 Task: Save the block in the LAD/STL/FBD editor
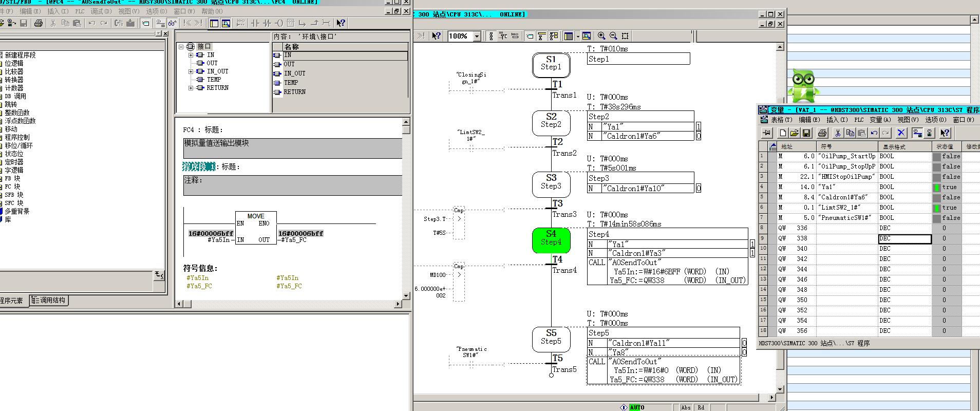point(24,23)
